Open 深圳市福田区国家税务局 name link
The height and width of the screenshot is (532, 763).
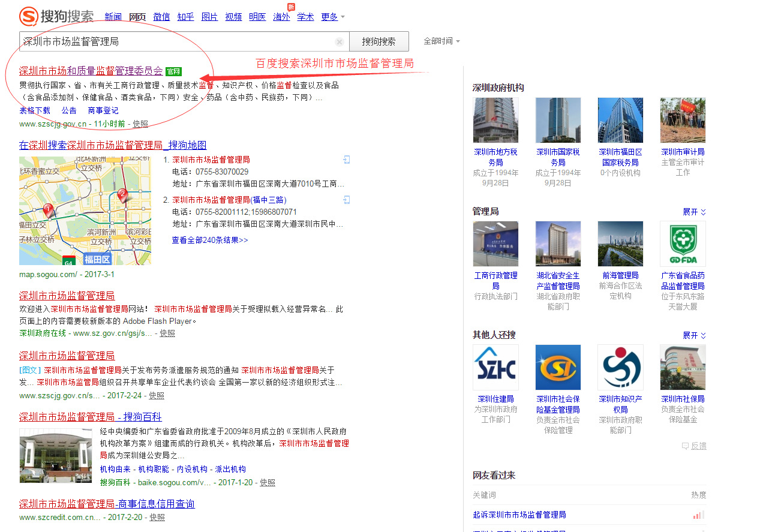click(620, 157)
